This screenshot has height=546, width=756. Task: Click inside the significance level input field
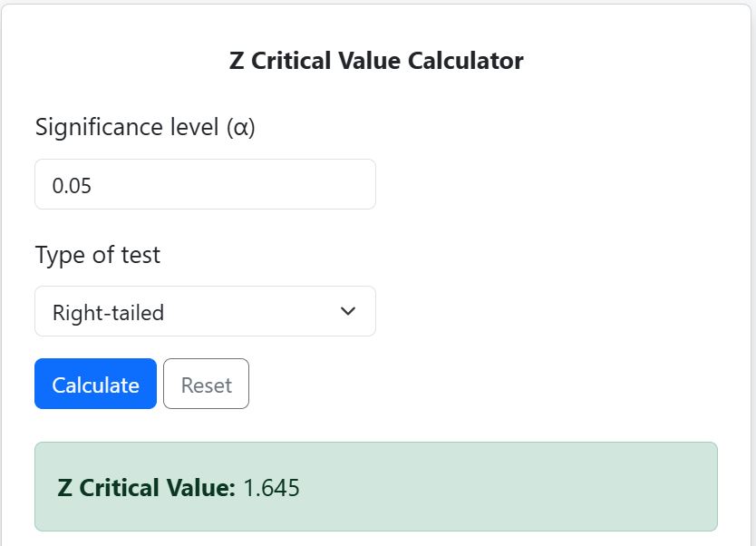[x=204, y=183]
